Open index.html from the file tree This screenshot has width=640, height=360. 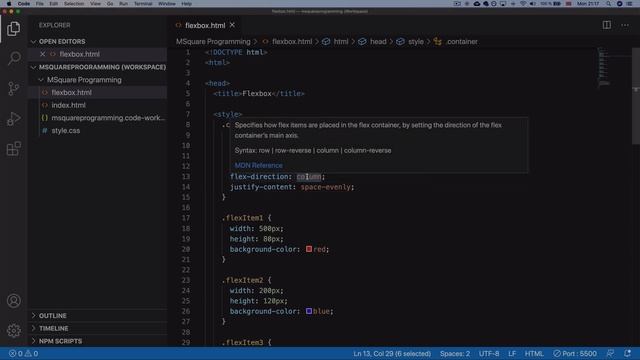[98, 105]
